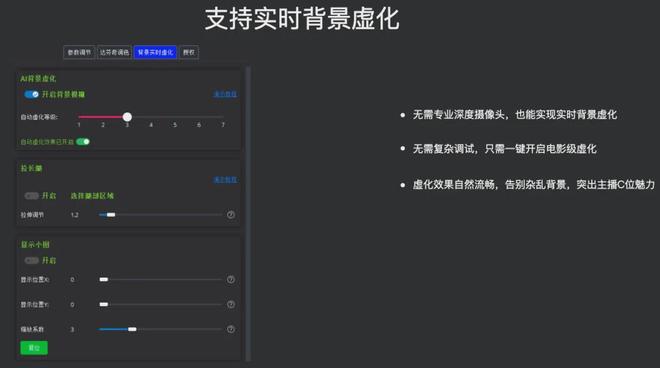Reset 显示位置Y with its circular icon
Viewport: 660px width, 368px height.
pos(231,304)
